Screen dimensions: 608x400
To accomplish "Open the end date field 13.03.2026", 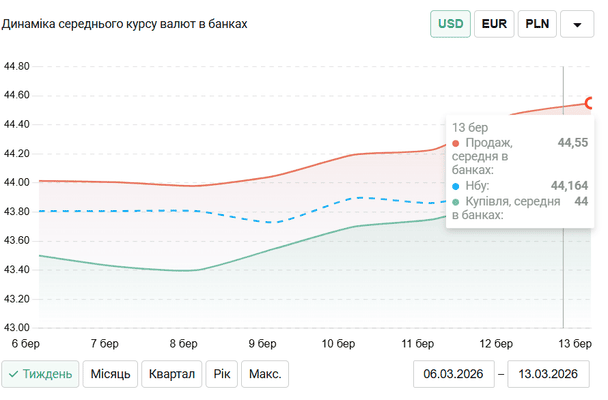I will click(549, 374).
